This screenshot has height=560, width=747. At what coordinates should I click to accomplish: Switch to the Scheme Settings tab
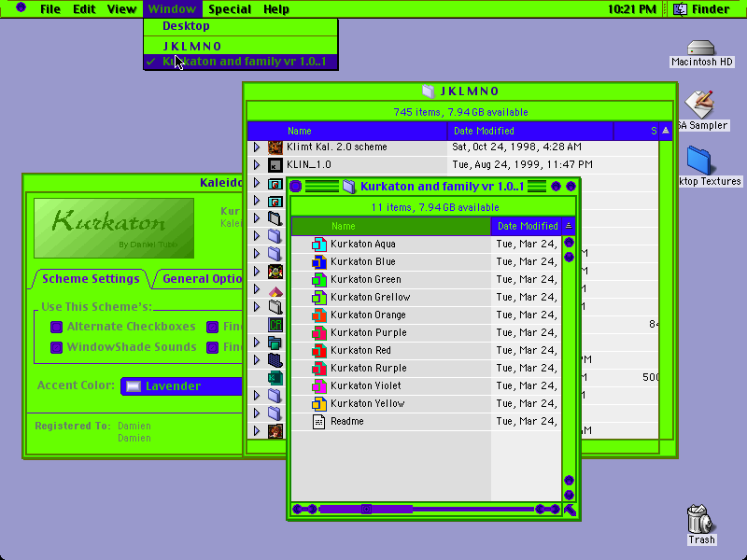coord(91,279)
